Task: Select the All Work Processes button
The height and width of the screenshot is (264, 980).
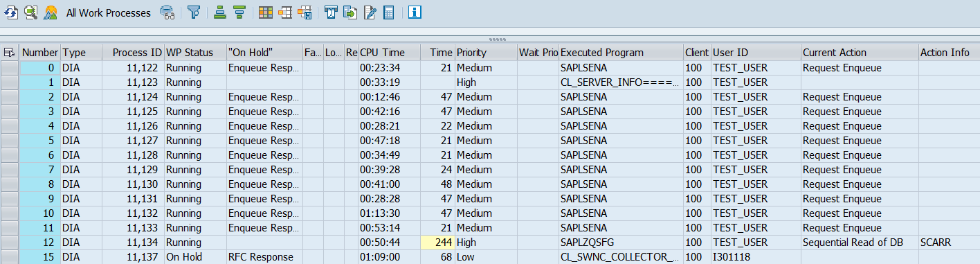Action: click(x=108, y=12)
